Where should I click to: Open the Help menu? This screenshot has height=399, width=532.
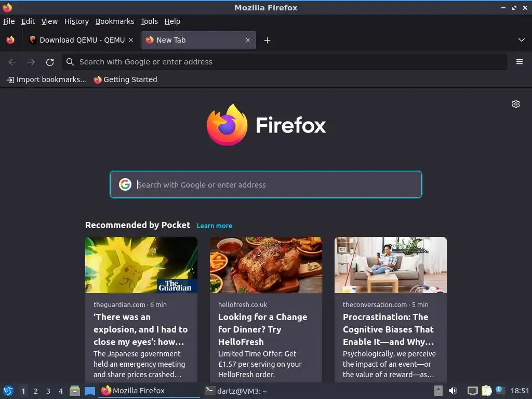[x=172, y=21]
